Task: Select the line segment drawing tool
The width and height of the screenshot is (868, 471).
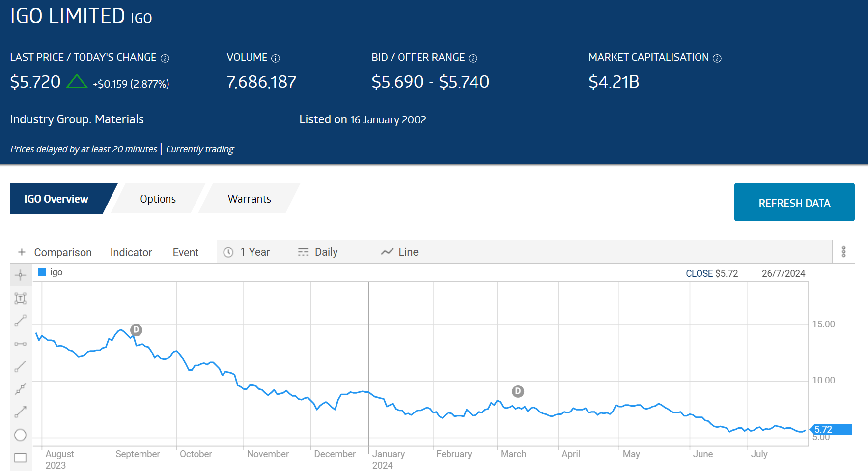Action: [x=20, y=321]
